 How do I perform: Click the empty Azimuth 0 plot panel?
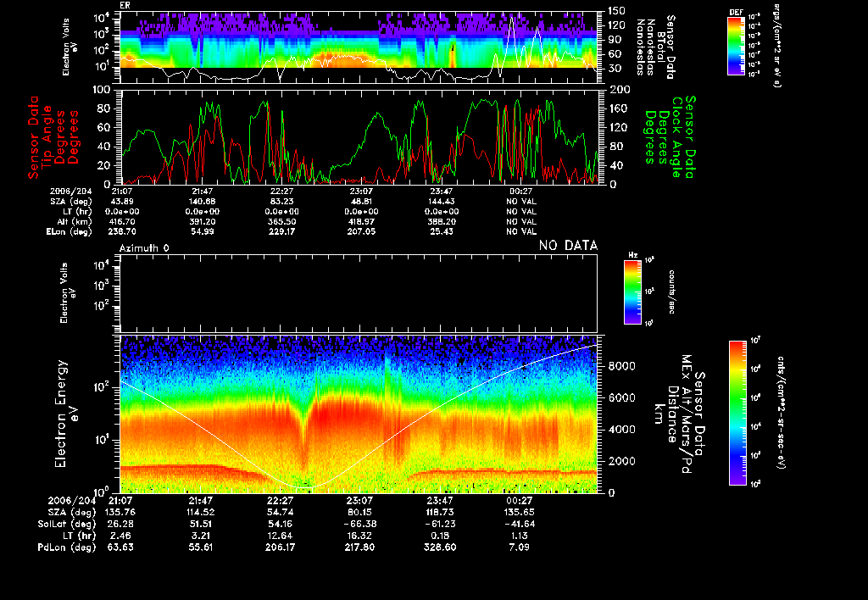[x=359, y=293]
